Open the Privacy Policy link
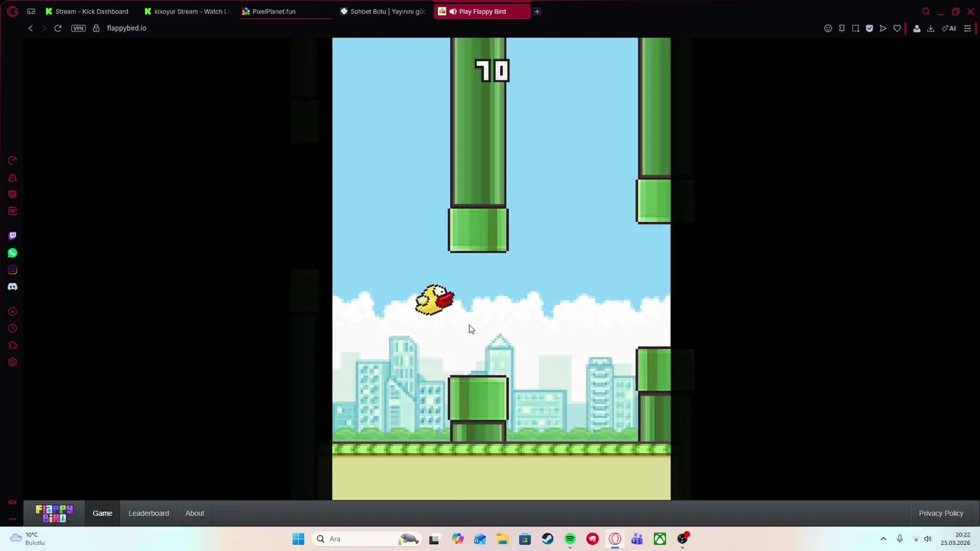This screenshot has height=551, width=980. tap(941, 514)
